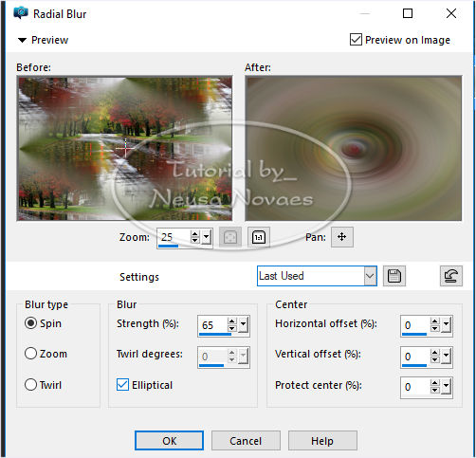The height and width of the screenshot is (458, 476).
Task: Click the Pan navigate cross-arrow icon
Action: point(342,237)
